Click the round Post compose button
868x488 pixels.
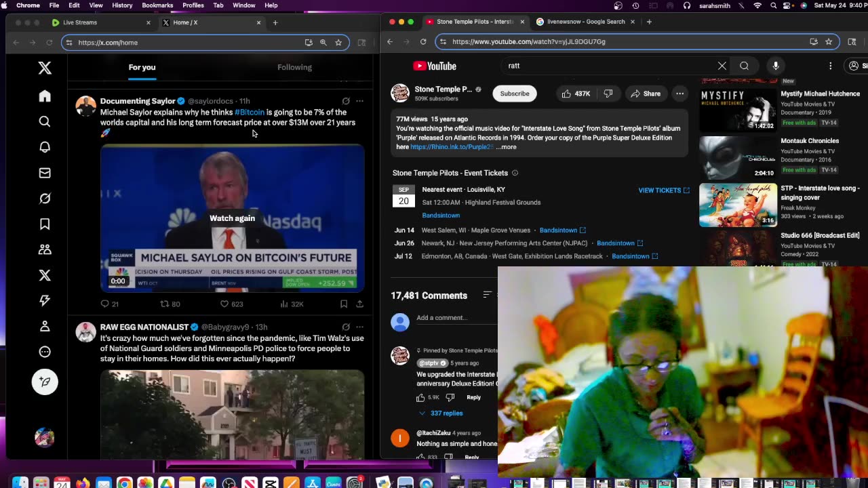point(45,382)
